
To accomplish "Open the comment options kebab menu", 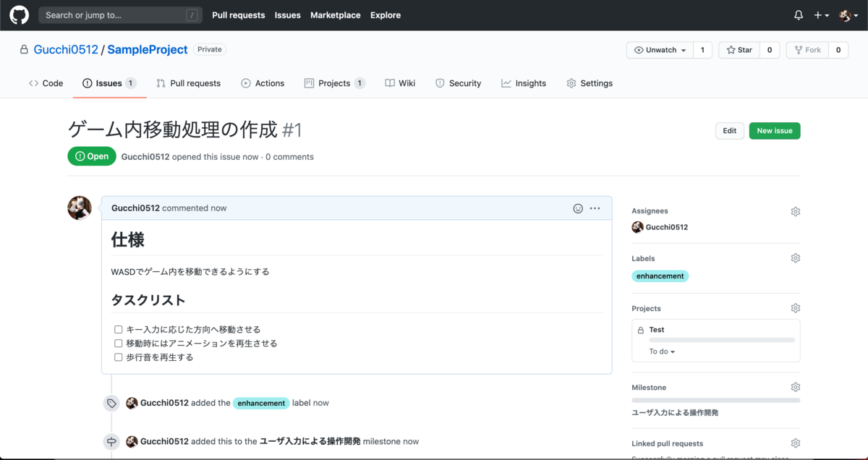I will 595,208.
